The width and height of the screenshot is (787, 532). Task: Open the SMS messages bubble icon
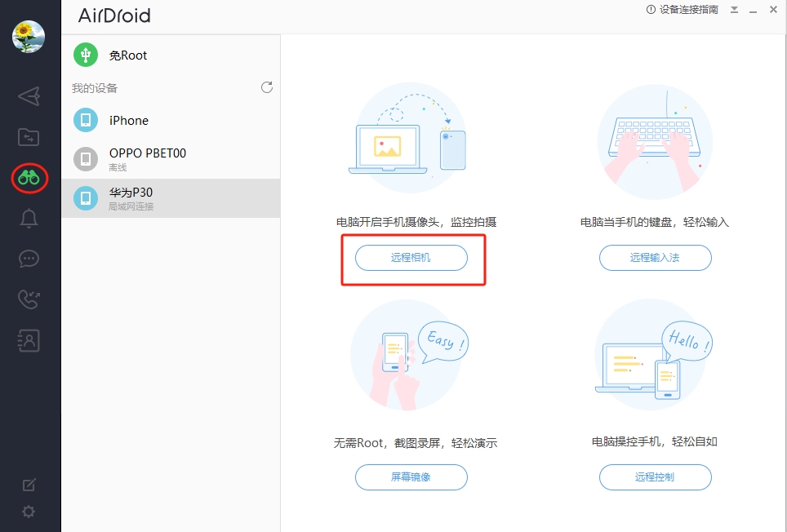point(29,259)
